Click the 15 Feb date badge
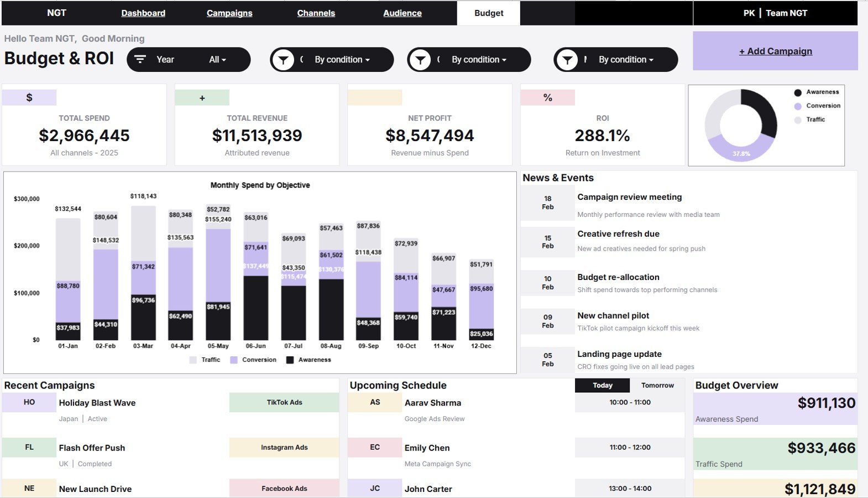The height and width of the screenshot is (498, 868). click(547, 242)
